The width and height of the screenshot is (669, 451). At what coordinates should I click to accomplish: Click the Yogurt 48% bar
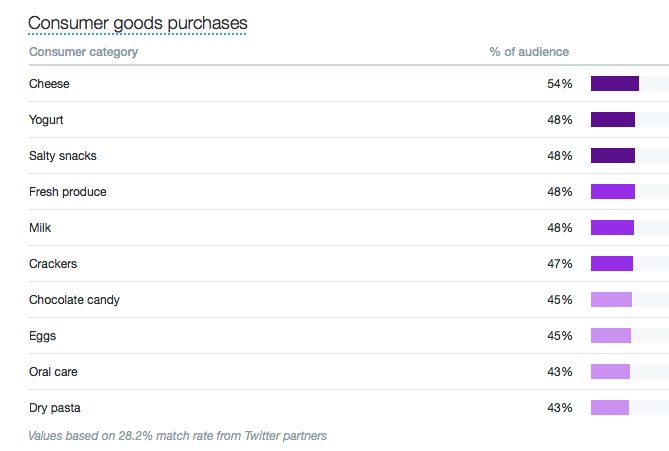[613, 120]
